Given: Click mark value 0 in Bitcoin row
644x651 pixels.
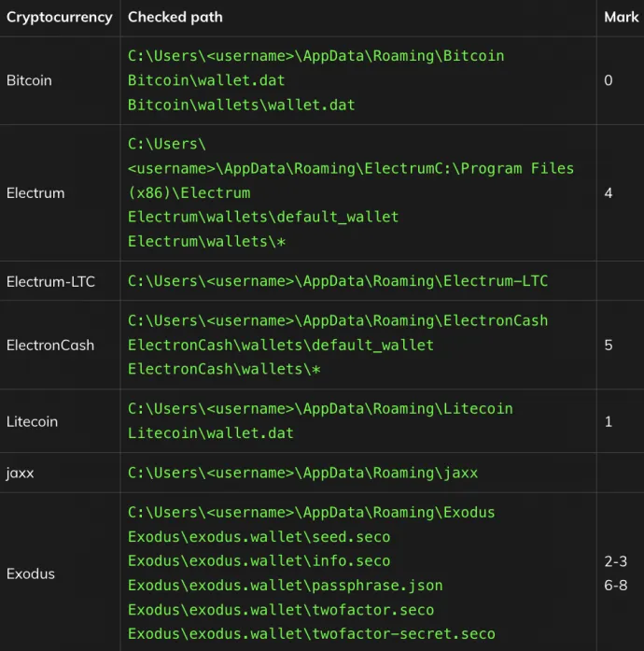Looking at the screenshot, I should (x=609, y=80).
